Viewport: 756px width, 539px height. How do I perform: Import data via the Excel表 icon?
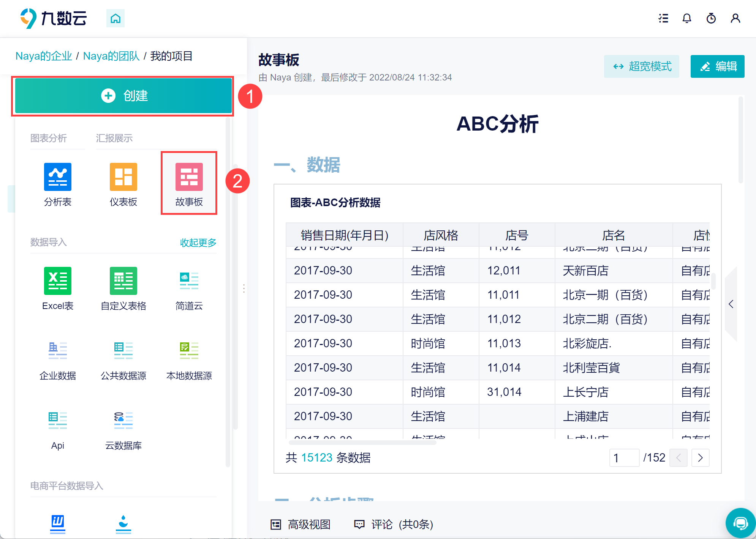58,281
